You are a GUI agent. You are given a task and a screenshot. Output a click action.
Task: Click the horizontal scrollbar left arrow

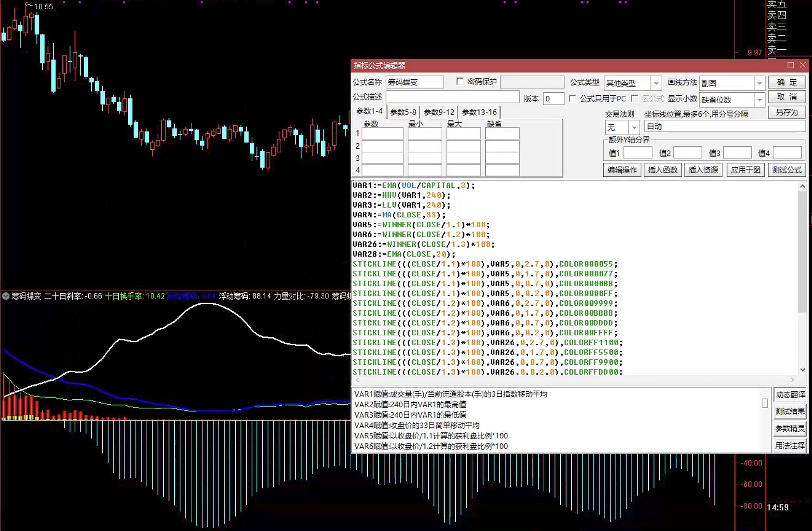tap(357, 380)
